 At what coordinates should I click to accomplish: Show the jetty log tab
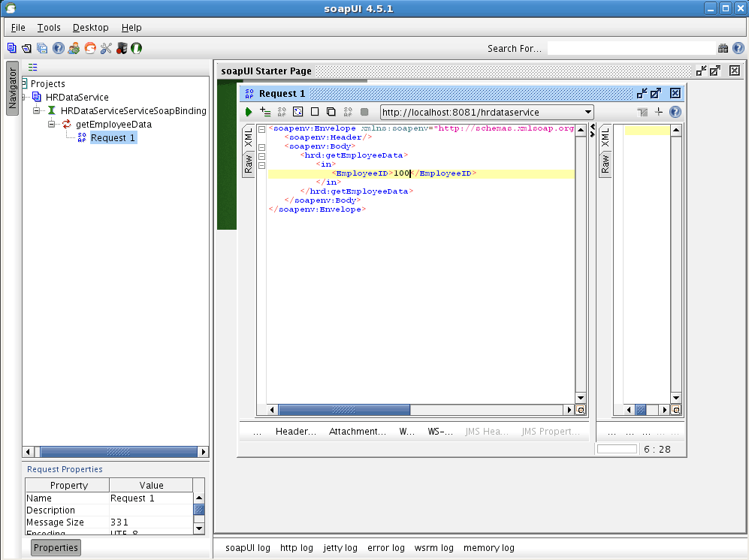pyautogui.click(x=340, y=548)
